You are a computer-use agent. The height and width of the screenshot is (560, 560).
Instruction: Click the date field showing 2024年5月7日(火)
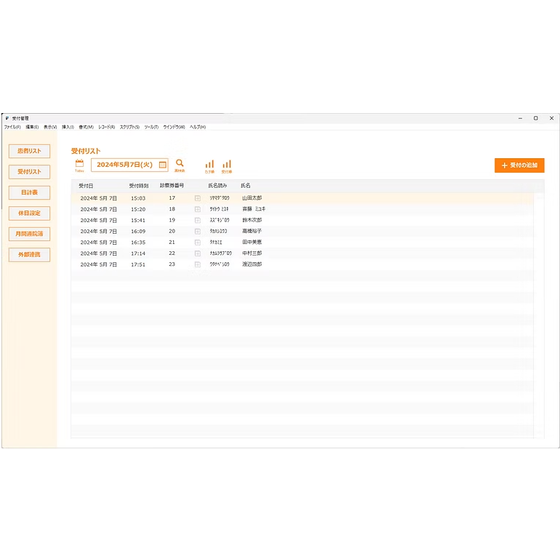(x=129, y=165)
